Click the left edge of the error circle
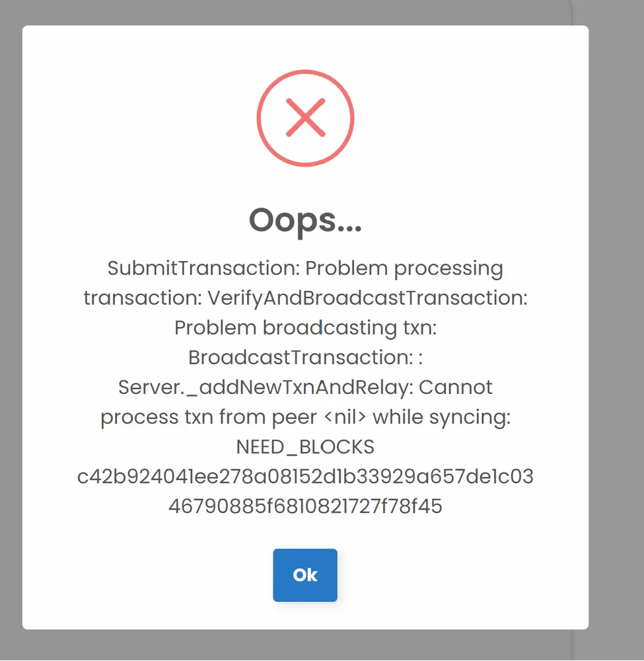This screenshot has width=644, height=661. [x=257, y=118]
